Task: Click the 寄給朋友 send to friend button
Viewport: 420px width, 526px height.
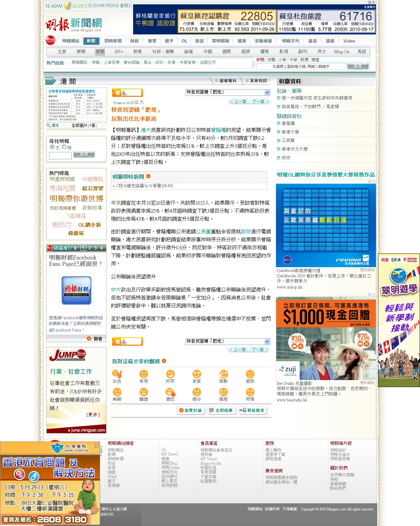Action: (x=253, y=410)
